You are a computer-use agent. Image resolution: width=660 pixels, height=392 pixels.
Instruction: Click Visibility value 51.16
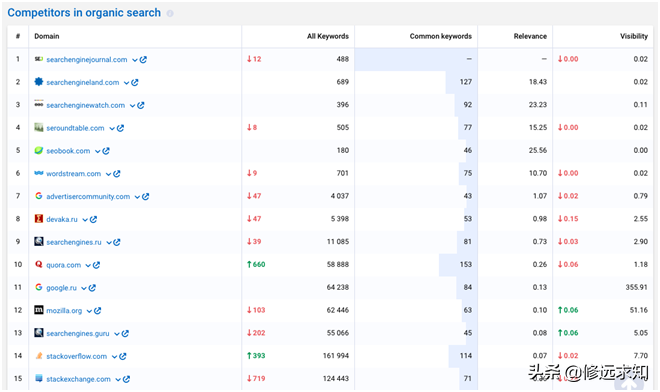[639, 310]
